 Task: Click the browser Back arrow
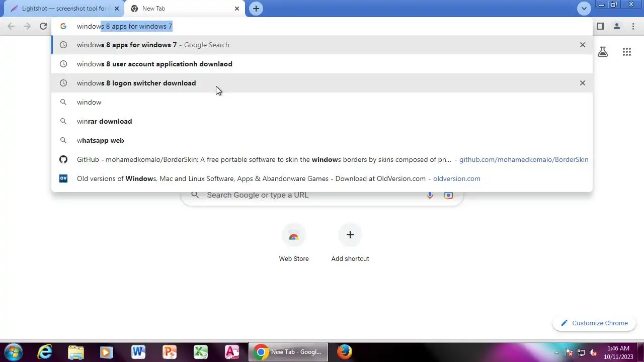pyautogui.click(x=11, y=26)
